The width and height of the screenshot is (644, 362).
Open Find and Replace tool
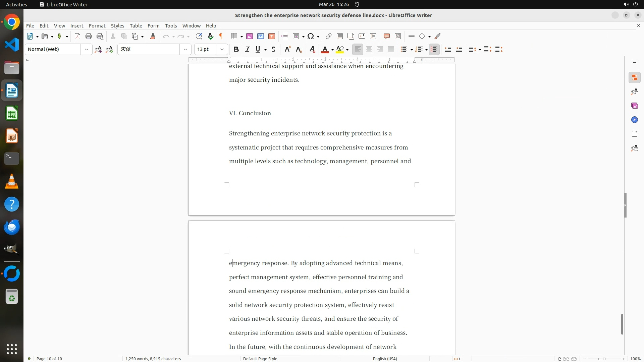199,37
